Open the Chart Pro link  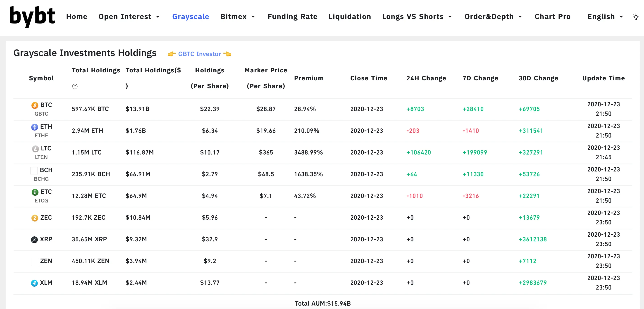[552, 17]
